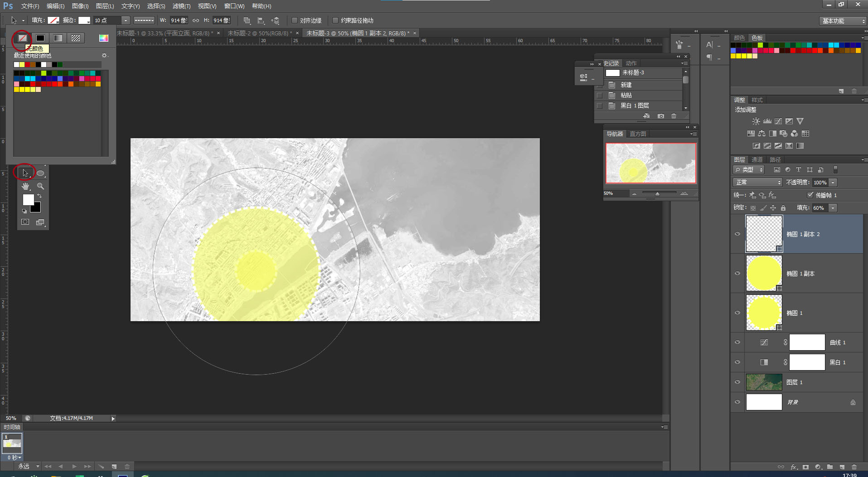Click the 图层 1 layer thumbnail
The height and width of the screenshot is (477, 868).
point(764,382)
